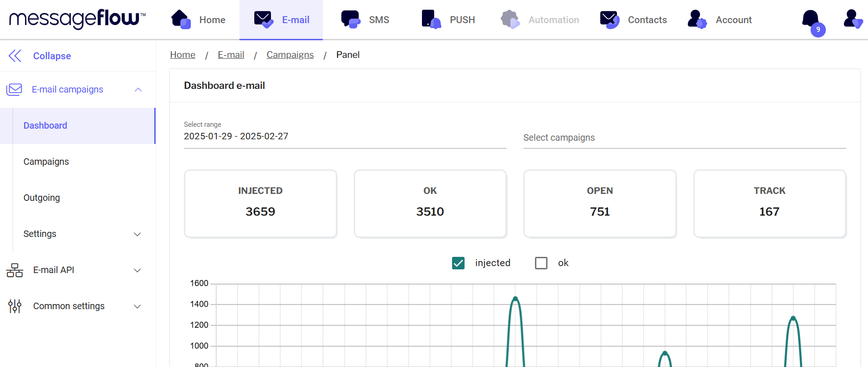Click the Collapse double-arrow icon

click(x=15, y=56)
